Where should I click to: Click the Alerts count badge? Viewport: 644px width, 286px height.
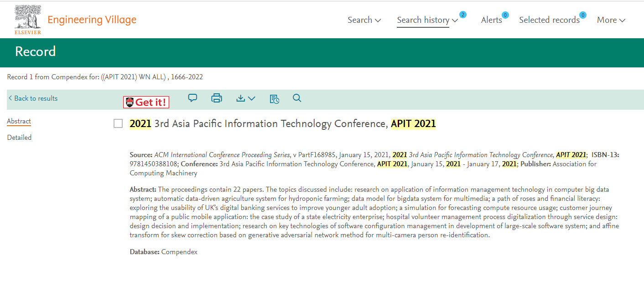[x=505, y=15]
